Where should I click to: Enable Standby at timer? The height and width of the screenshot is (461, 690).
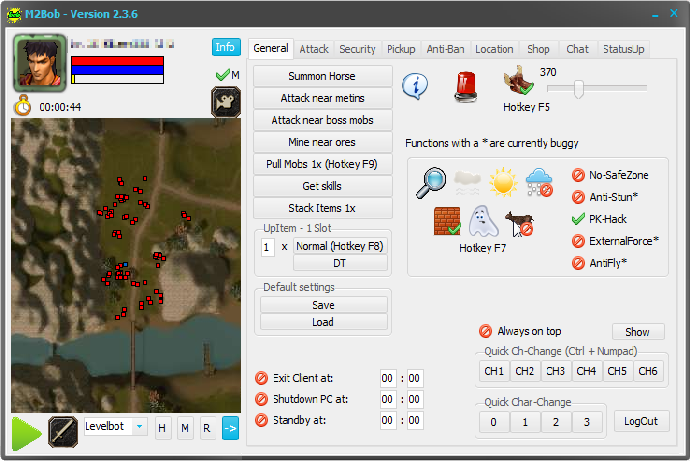pyautogui.click(x=261, y=420)
